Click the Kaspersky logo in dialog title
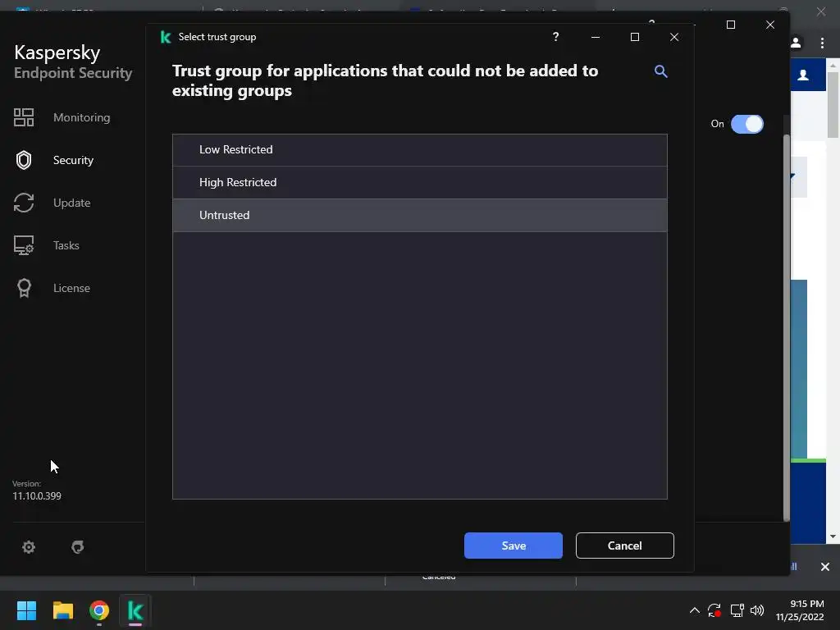 [x=166, y=37]
